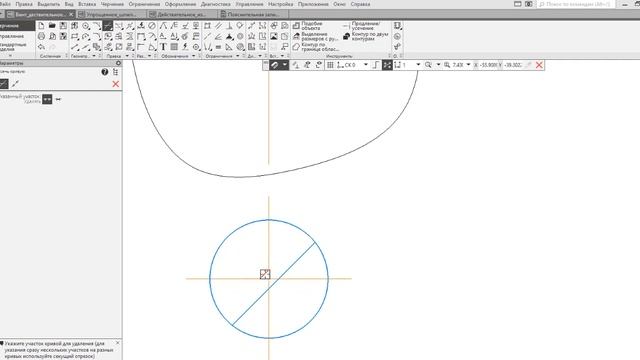Undo the last action

pyautogui.click(x=41, y=47)
